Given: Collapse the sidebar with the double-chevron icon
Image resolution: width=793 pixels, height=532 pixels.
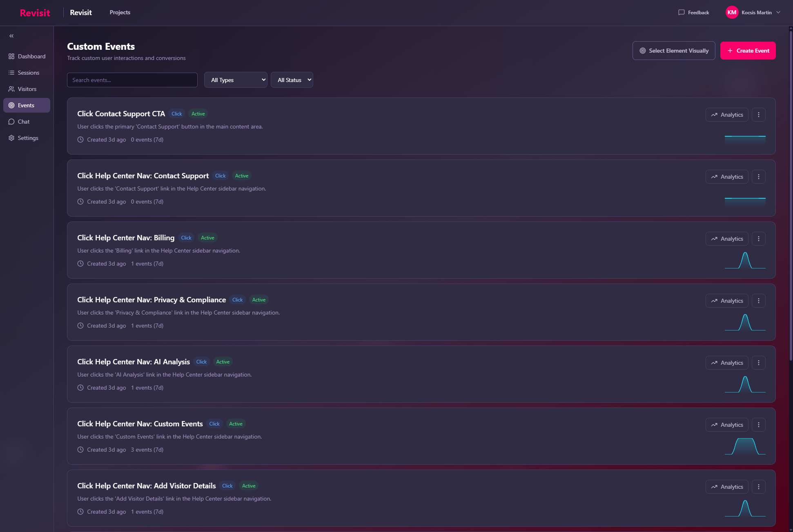Looking at the screenshot, I should (11, 36).
